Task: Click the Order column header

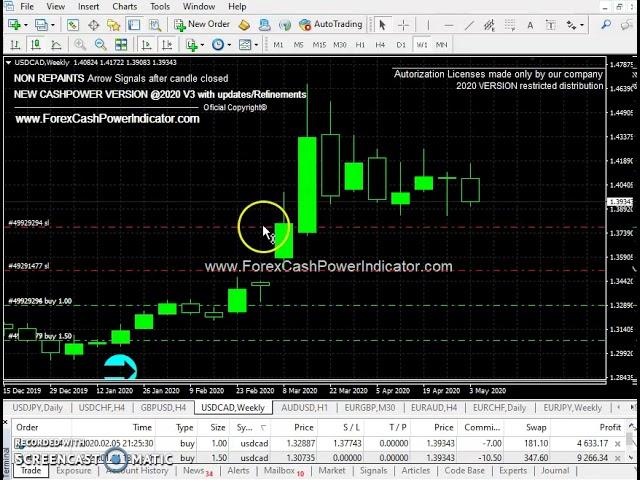Action: click(x=27, y=427)
